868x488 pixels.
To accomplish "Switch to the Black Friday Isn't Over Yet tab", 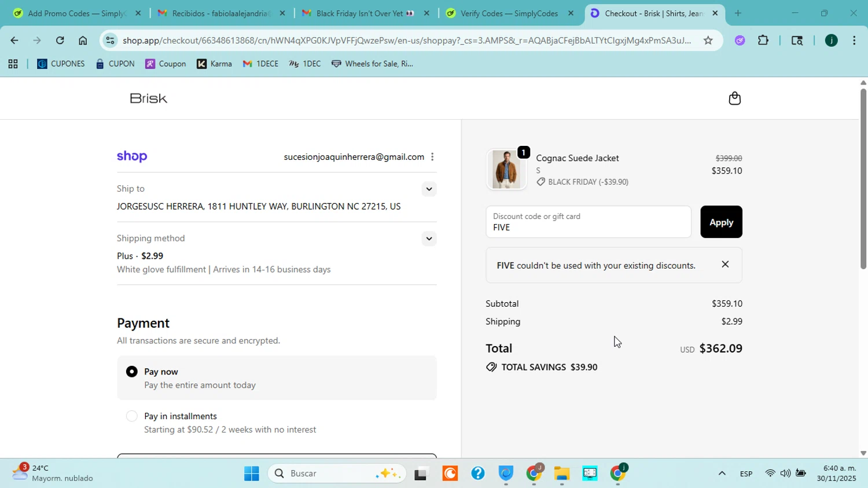I will pos(366,13).
